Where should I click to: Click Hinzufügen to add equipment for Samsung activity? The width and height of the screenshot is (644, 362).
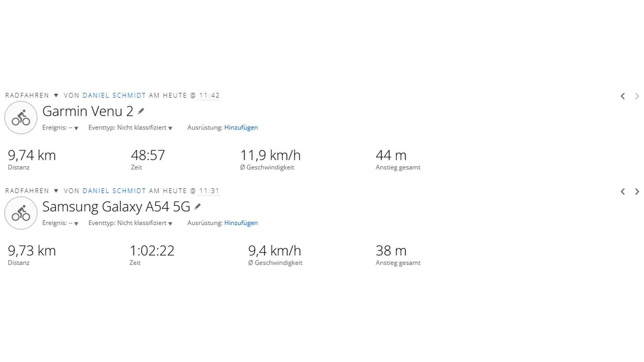241,223
